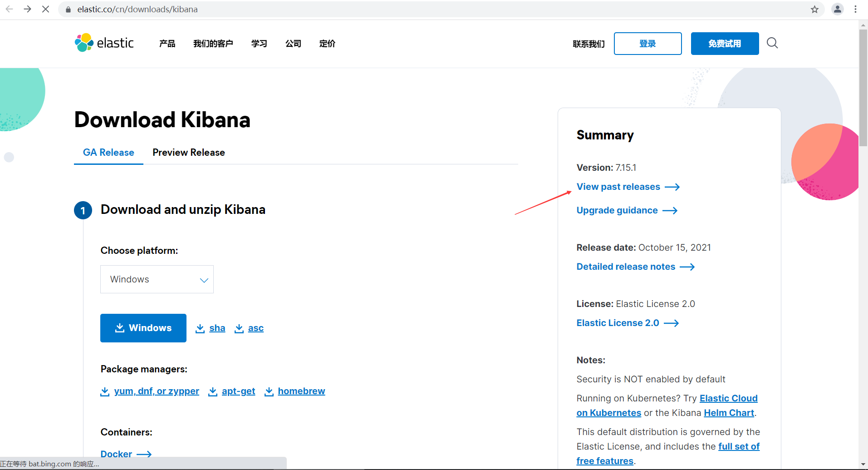Click the blue Windows download button
Screen dimensions: 868x470
143,328
